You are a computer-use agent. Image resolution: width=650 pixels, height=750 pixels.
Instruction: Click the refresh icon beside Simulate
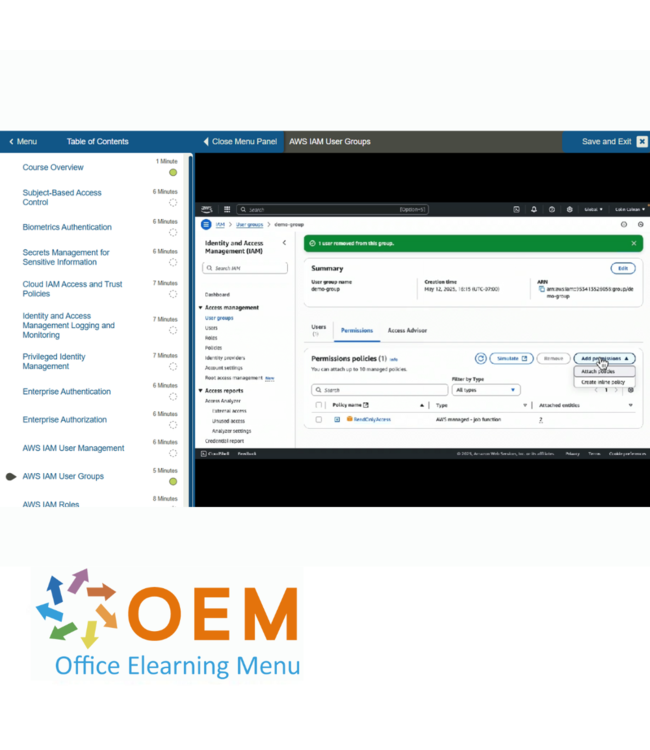click(481, 358)
